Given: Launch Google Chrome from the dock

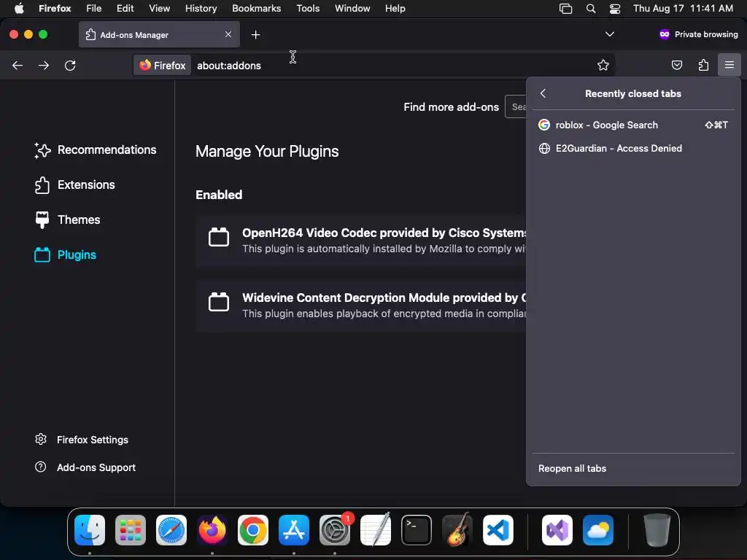Looking at the screenshot, I should (x=253, y=530).
